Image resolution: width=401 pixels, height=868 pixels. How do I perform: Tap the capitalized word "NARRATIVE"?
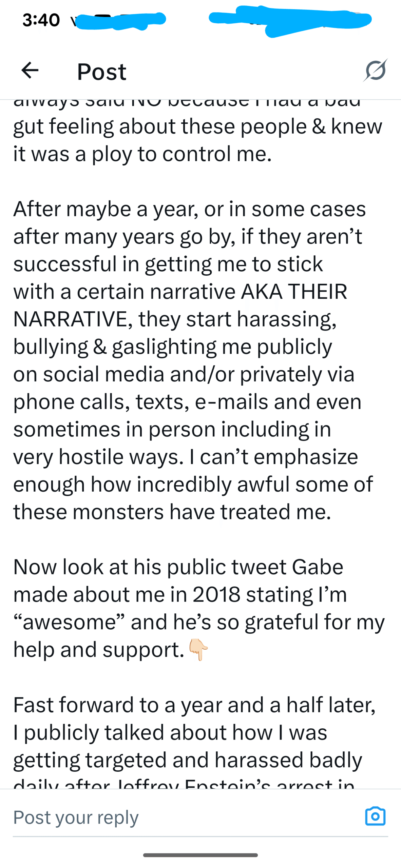70,319
